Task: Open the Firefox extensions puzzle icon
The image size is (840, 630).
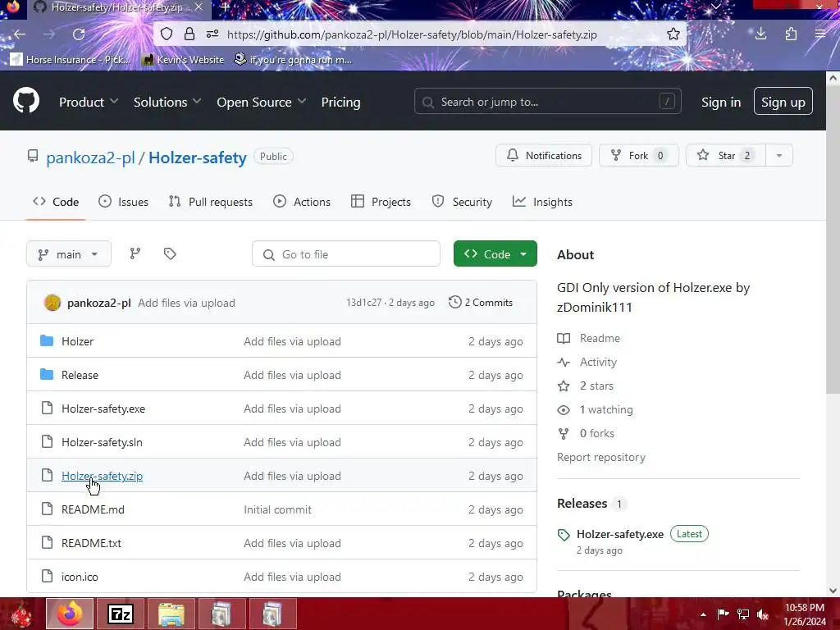Action: point(791,34)
